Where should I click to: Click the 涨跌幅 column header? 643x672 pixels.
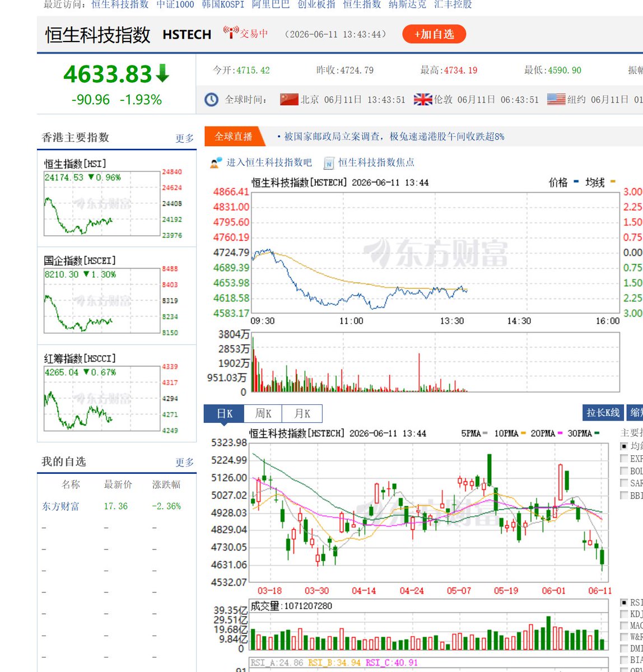166,485
